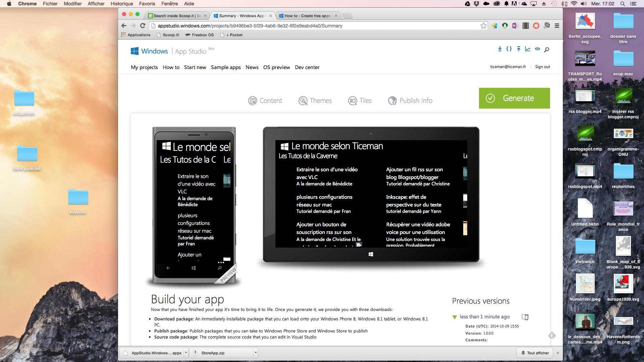This screenshot has width=644, height=362.
Task: Select the 'sons podcast' desktop folder
Action: tap(27, 158)
